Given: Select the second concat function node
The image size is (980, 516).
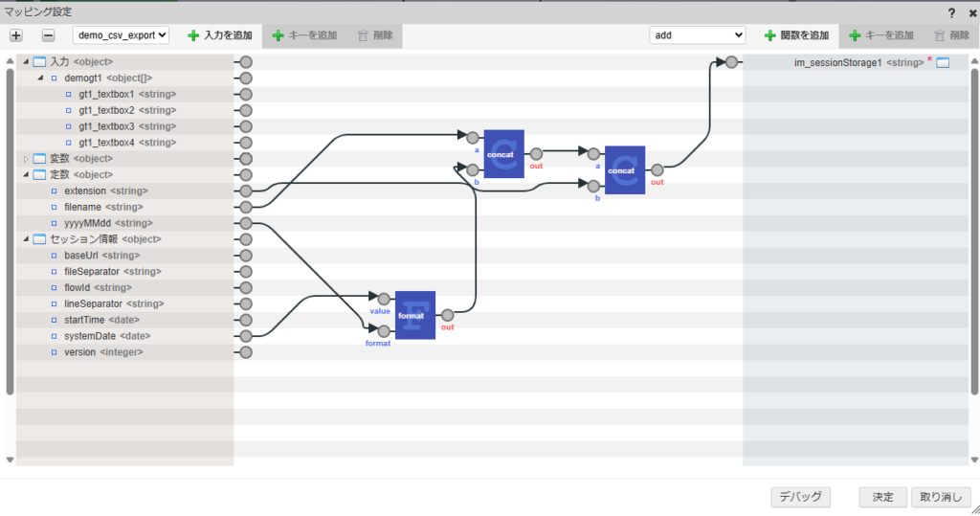Looking at the screenshot, I should [625, 169].
